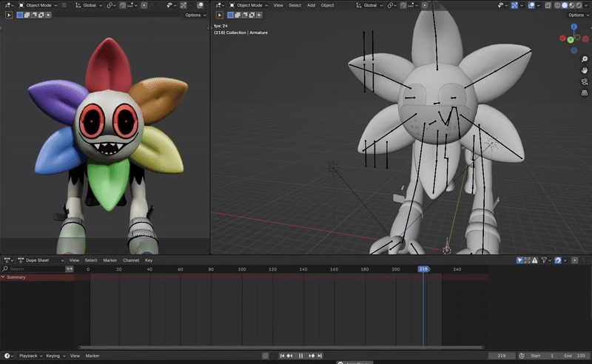592x364 pixels.
Task: Switch right viewport to wireframe shading
Action: tap(558, 5)
